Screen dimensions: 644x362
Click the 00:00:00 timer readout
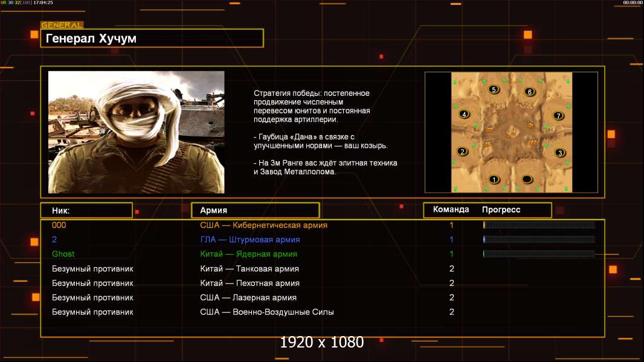[633, 2]
